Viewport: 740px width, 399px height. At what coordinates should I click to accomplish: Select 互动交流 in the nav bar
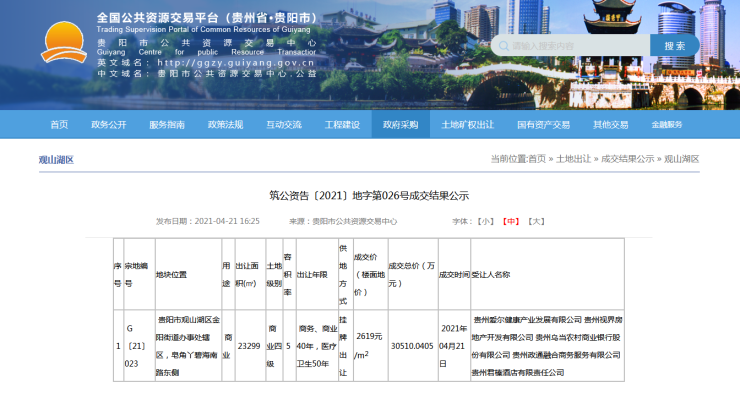click(x=284, y=125)
